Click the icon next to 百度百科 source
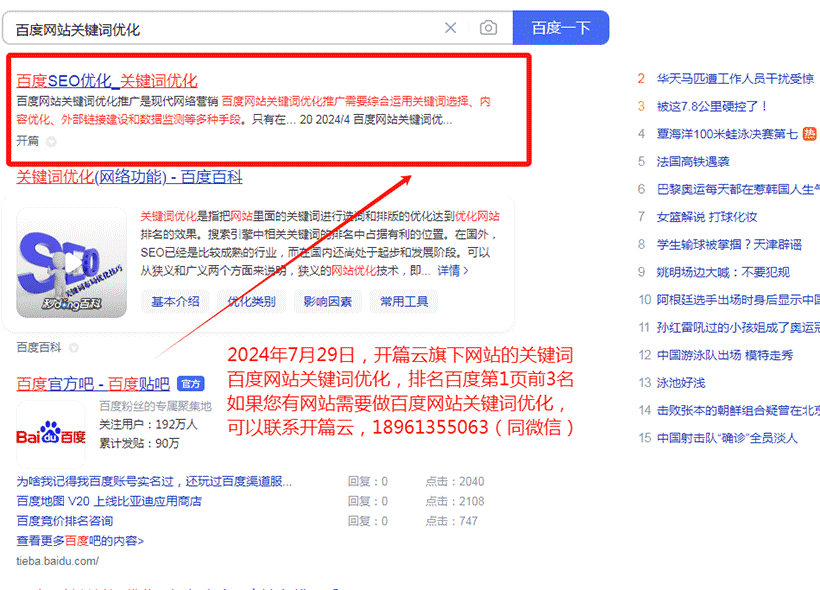 [74, 347]
